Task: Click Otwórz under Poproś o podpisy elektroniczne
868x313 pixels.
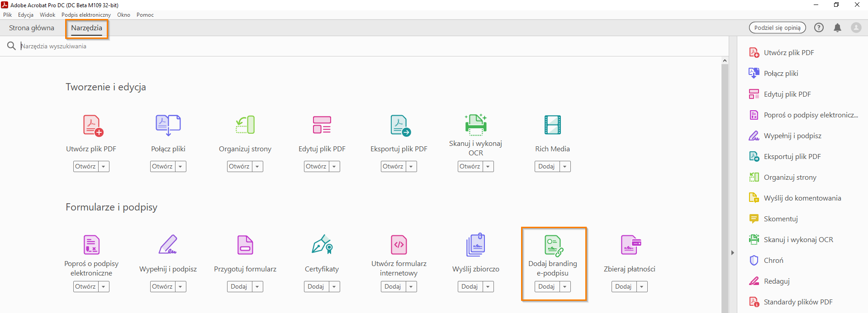Action: point(85,287)
